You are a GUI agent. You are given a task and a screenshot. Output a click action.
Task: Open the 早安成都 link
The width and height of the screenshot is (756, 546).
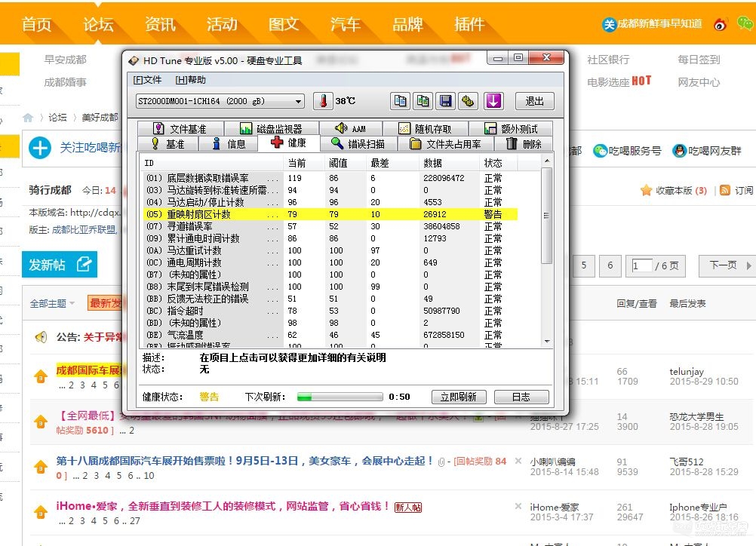tap(65, 60)
